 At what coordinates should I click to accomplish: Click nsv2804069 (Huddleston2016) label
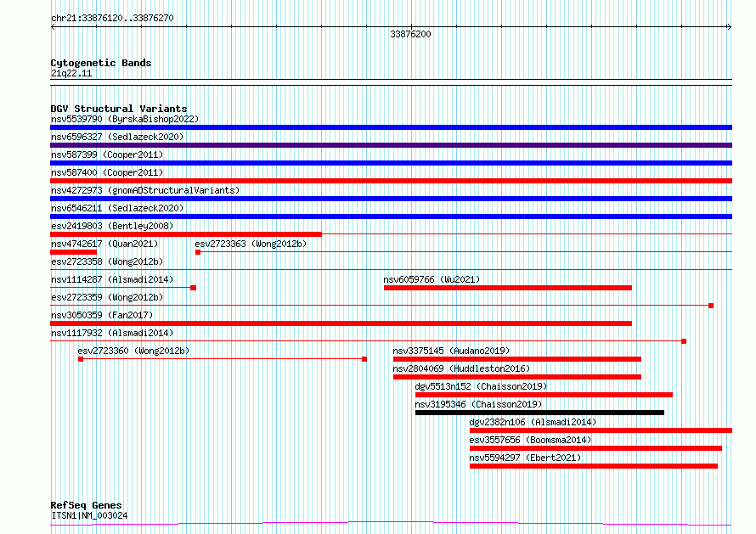tap(461, 368)
